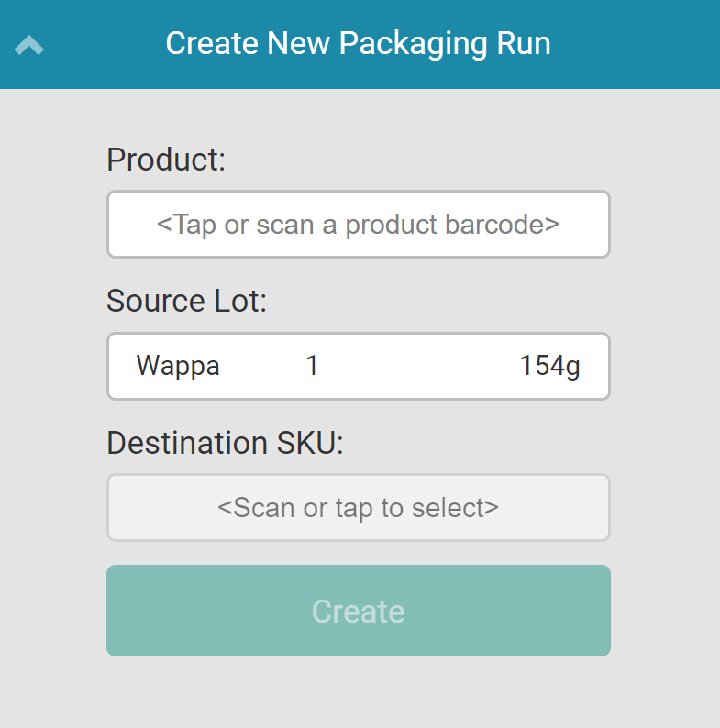
Task: Click the '154g' weight value
Action: [549, 366]
